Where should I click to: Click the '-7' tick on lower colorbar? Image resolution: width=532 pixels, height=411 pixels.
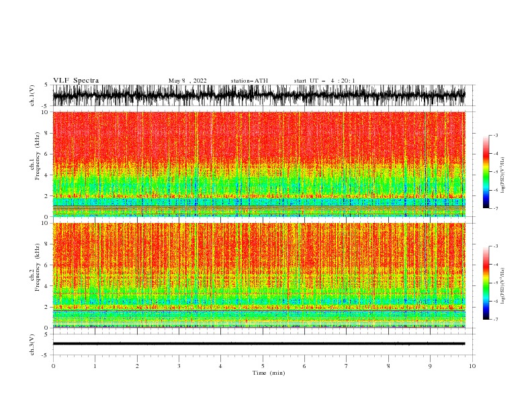[495, 320]
